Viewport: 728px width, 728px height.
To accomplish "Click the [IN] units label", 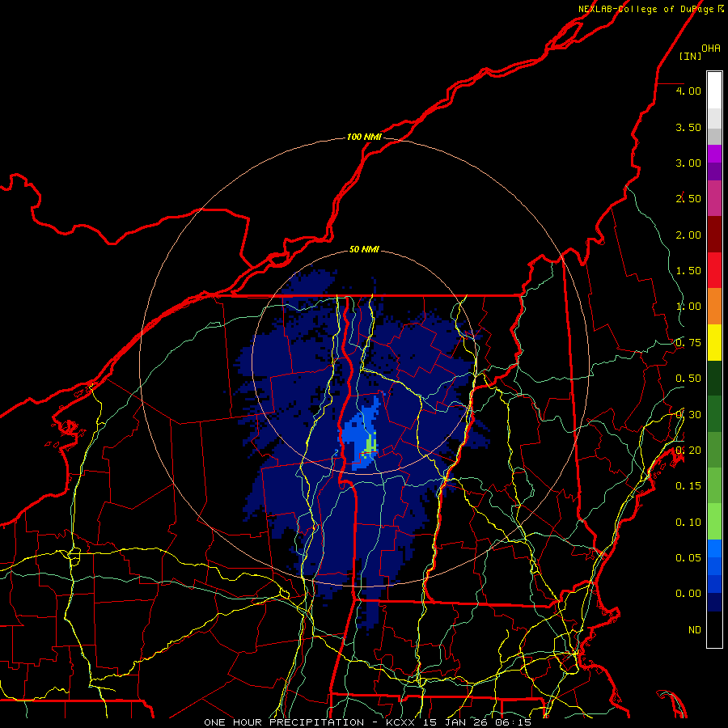I will pyautogui.click(x=690, y=56).
